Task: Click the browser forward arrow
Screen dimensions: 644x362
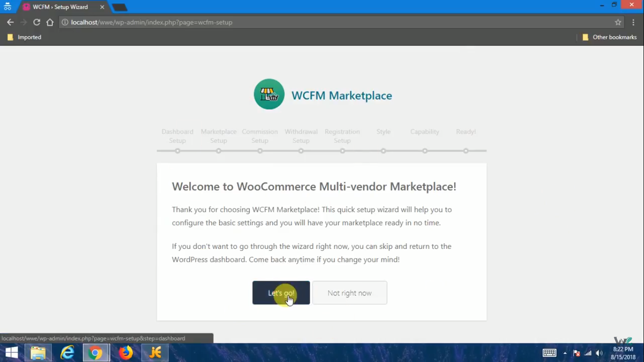Action: (x=23, y=22)
